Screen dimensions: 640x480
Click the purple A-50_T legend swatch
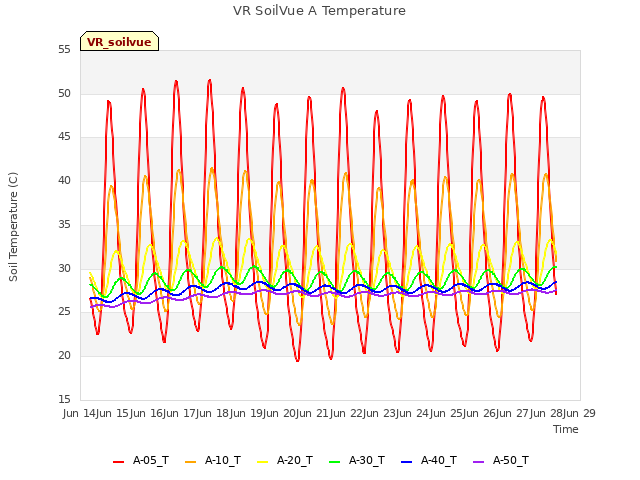click(478, 462)
